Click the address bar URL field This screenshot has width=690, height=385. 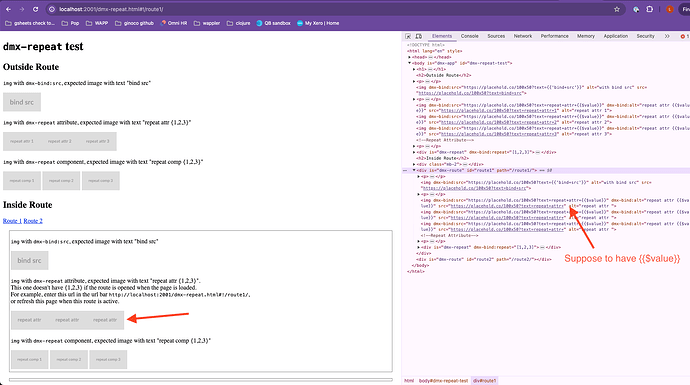334,9
